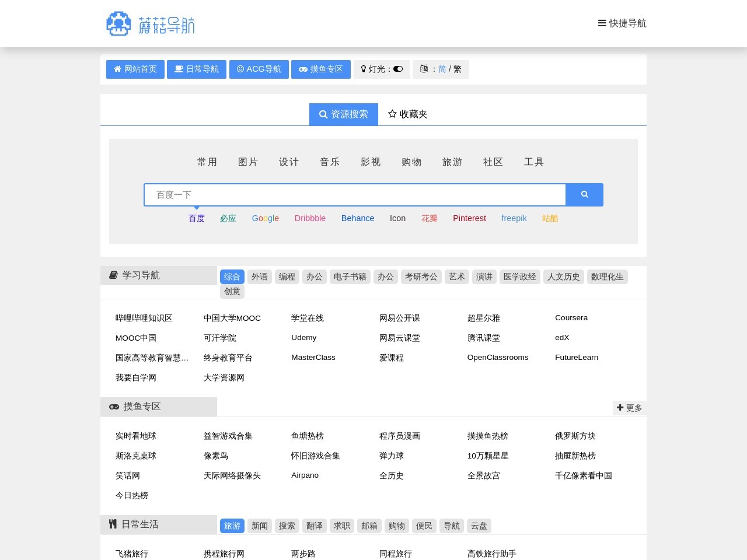
Task: Choose 音乐 search category
Action: (330, 162)
